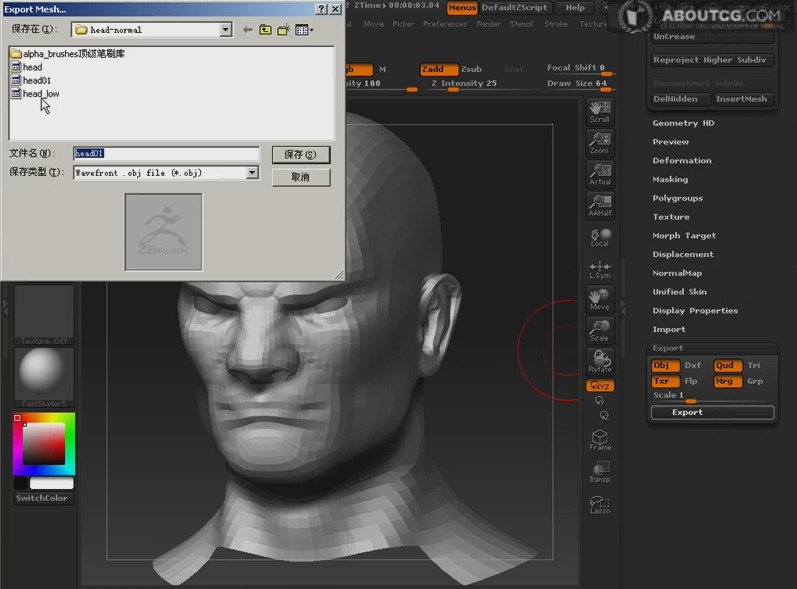Toggle the XYZ rotation mode button
Screen dimensions: 797x589
pyautogui.click(x=600, y=386)
